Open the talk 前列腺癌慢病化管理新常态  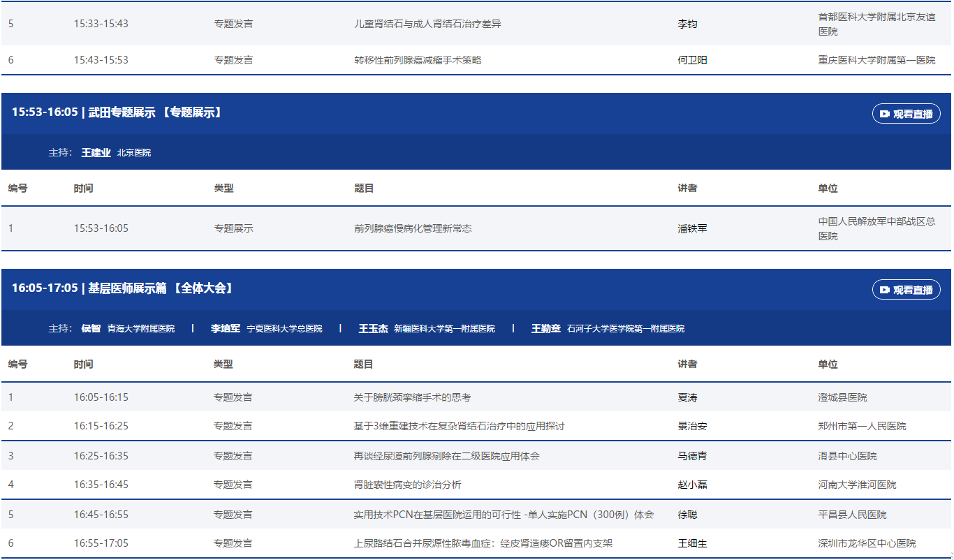pos(413,228)
